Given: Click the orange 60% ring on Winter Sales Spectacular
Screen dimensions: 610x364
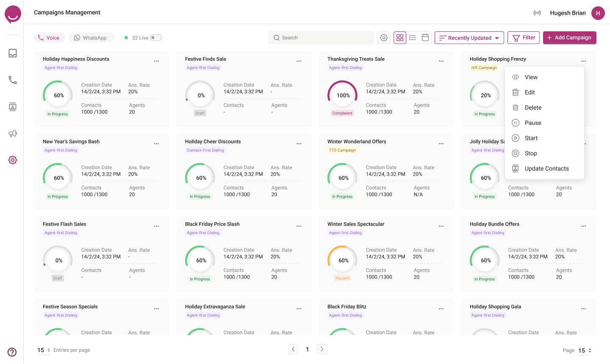Looking at the screenshot, I should (x=343, y=261).
